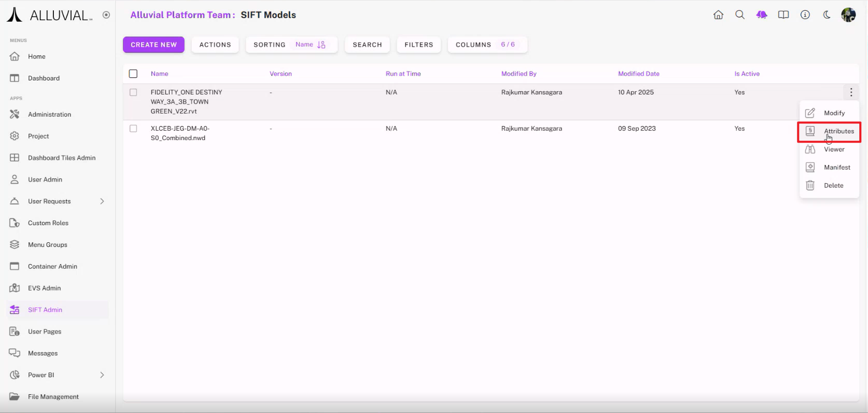The image size is (868, 413).
Task: Click the three-dot row options icon
Action: coord(851,92)
